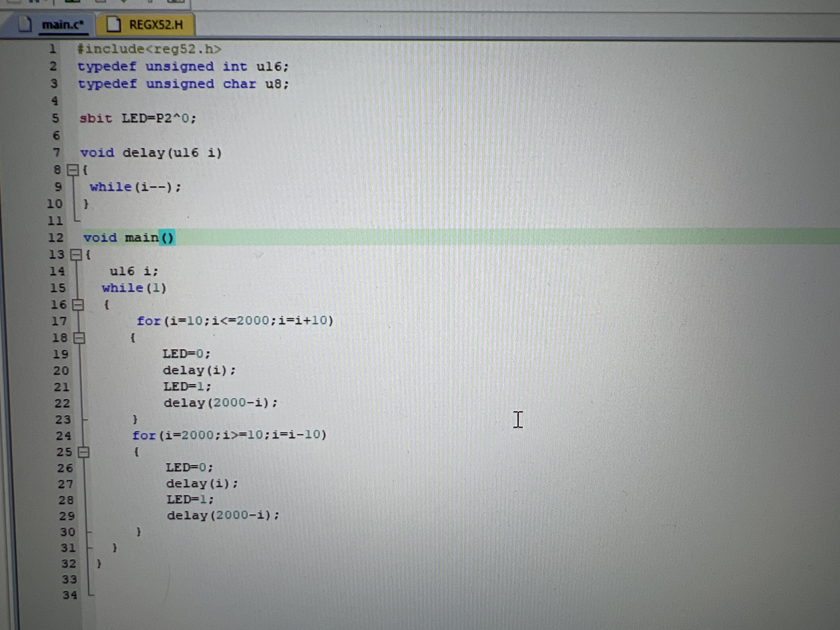The height and width of the screenshot is (630, 840).
Task: Place cursor on the sbit LED=P2^0 line
Action: (137, 119)
